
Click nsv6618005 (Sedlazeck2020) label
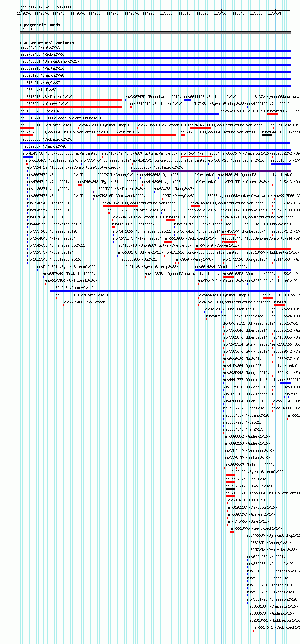tap(256, 529)
